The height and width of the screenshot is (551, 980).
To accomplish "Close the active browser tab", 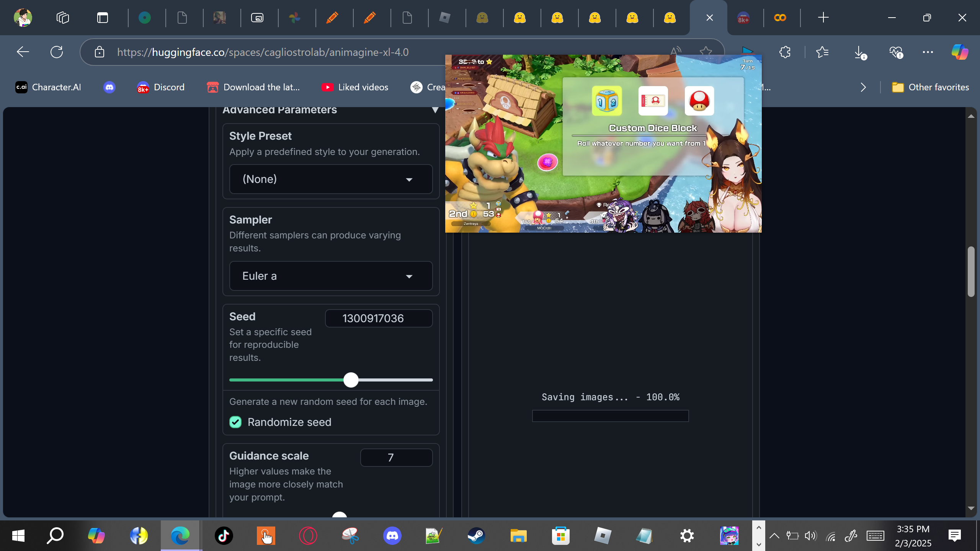I will 709,18.
